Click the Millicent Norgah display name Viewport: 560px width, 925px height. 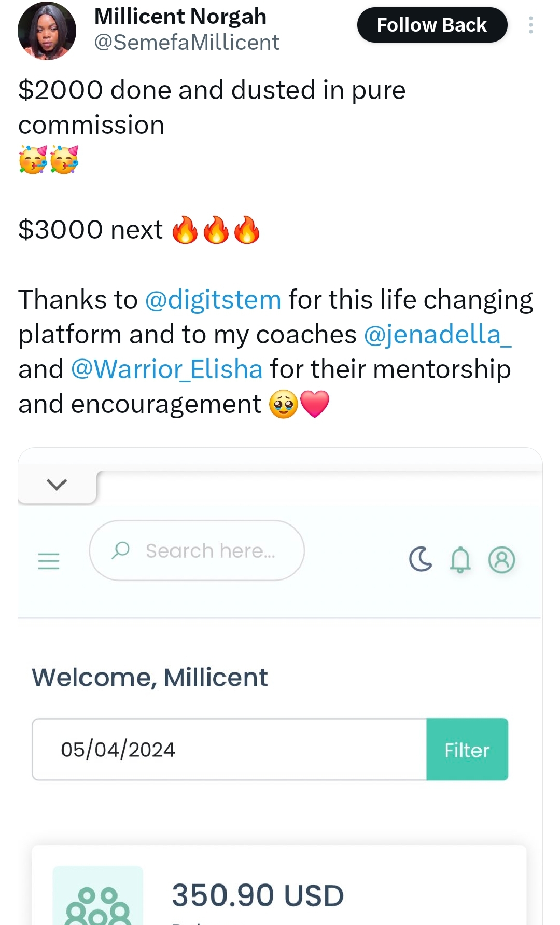180,17
